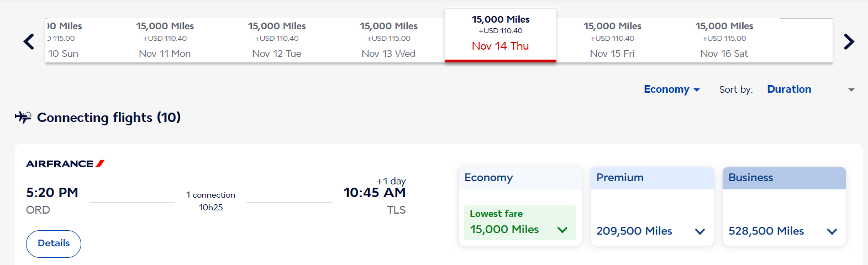This screenshot has width=868, height=265.
Task: Select the Nov 11 Mon date tab
Action: pyautogui.click(x=165, y=40)
